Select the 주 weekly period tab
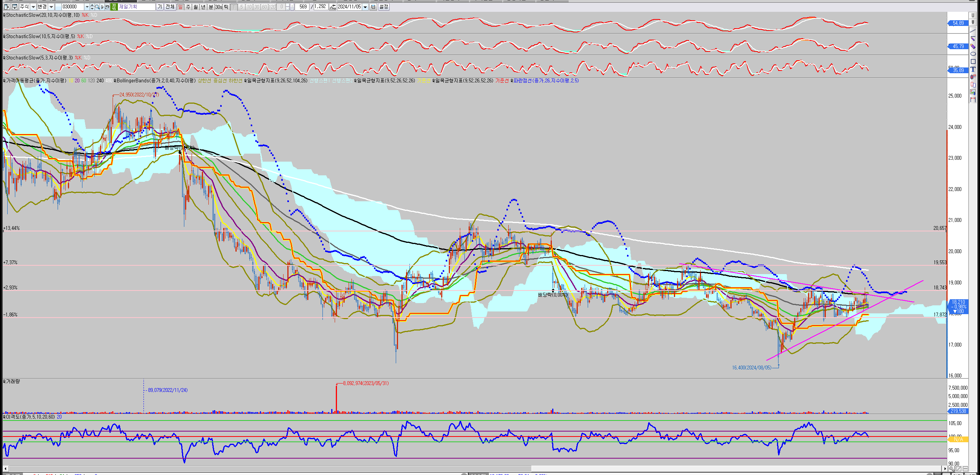The height and width of the screenshot is (475, 980). [x=188, y=6]
